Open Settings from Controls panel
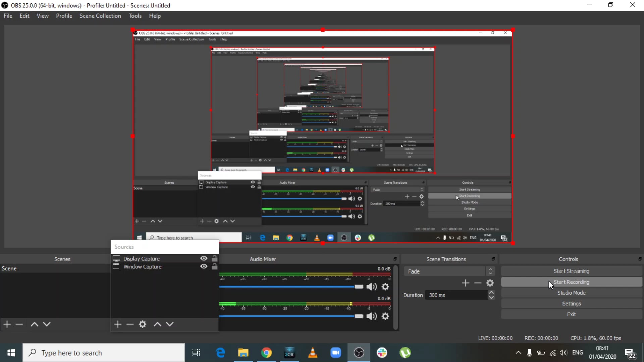Screen dimensions: 644x362 pos(572,303)
